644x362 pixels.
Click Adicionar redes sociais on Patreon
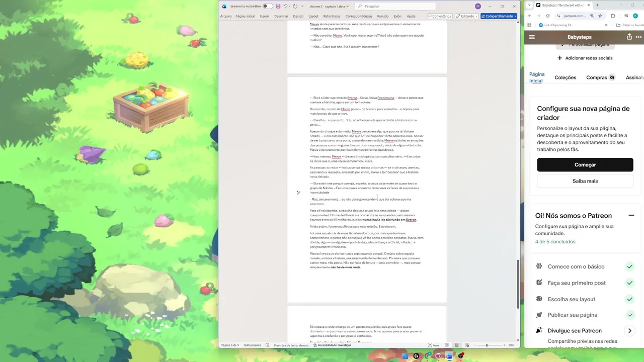[x=585, y=58]
